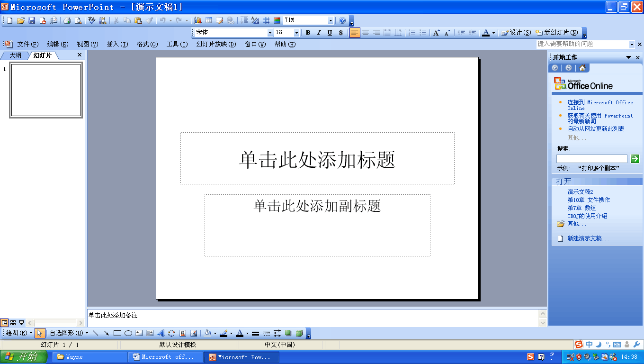Select the Line drawing tool

[96, 333]
